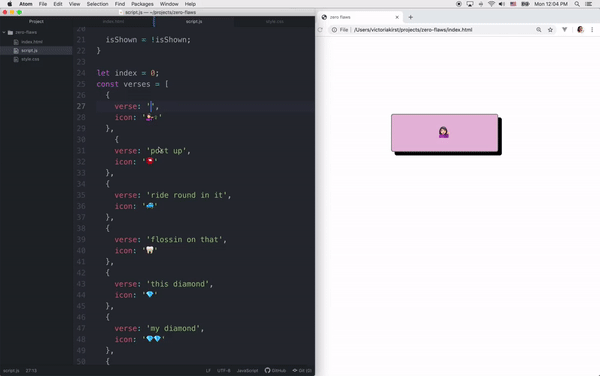Open the File menu
Image resolution: width=600 pixels, height=376 pixels.
tap(43, 4)
